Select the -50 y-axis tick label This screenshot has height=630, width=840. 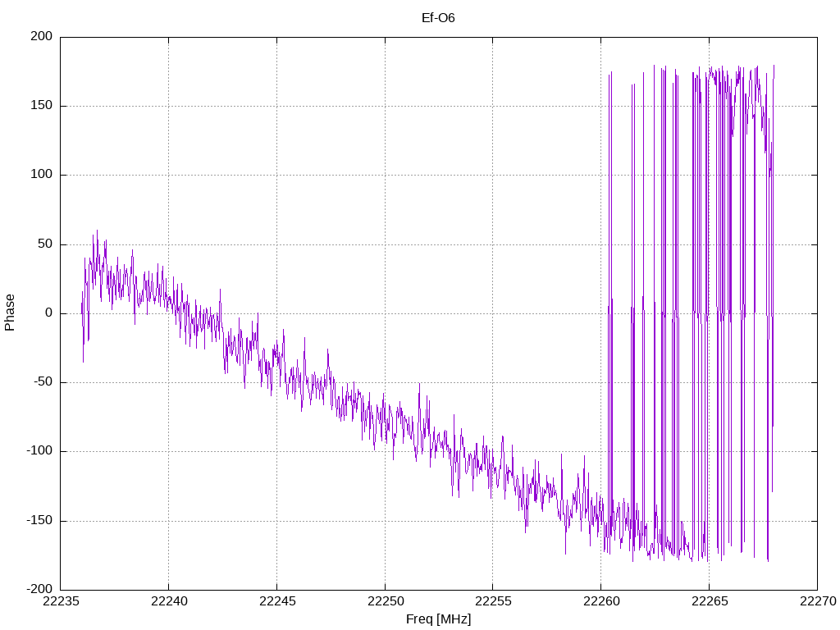point(43,382)
